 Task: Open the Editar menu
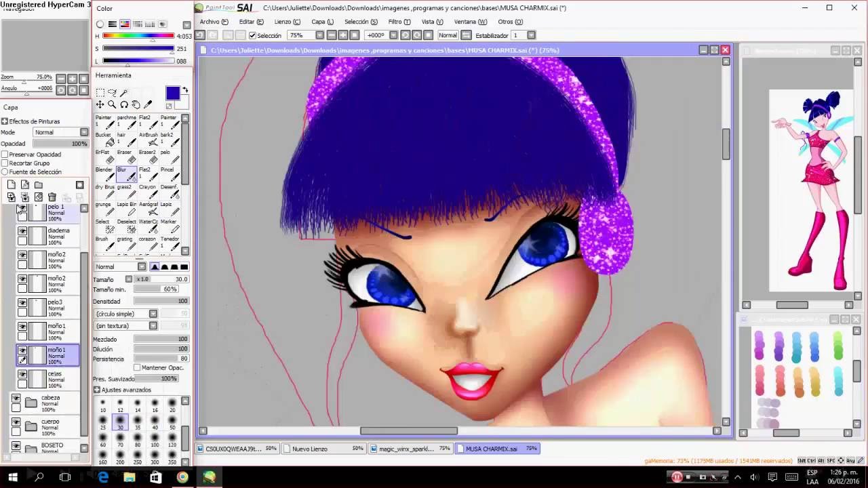click(x=251, y=22)
